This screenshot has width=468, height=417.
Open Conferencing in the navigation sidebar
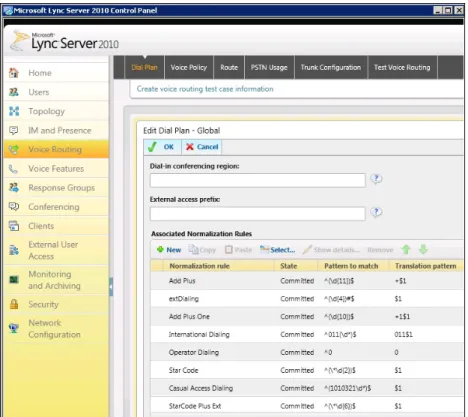56,207
